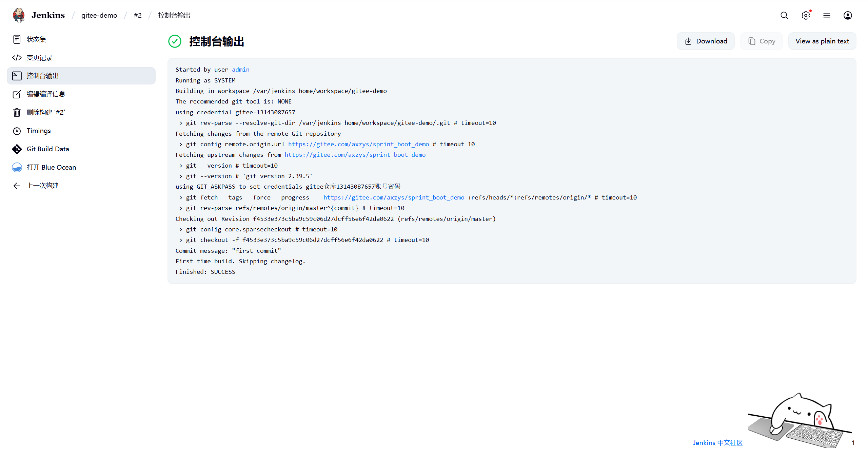This screenshot has width=868, height=457.
Task: Click the 变更记录 code brackets icon
Action: tap(17, 58)
